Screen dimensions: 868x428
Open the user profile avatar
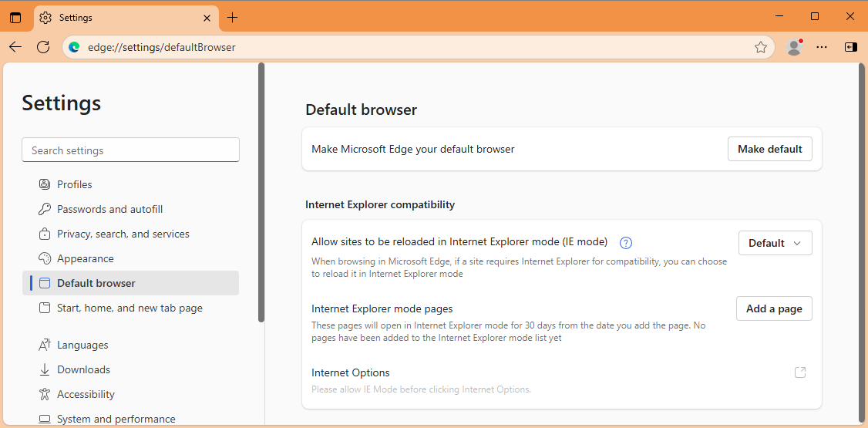[794, 47]
